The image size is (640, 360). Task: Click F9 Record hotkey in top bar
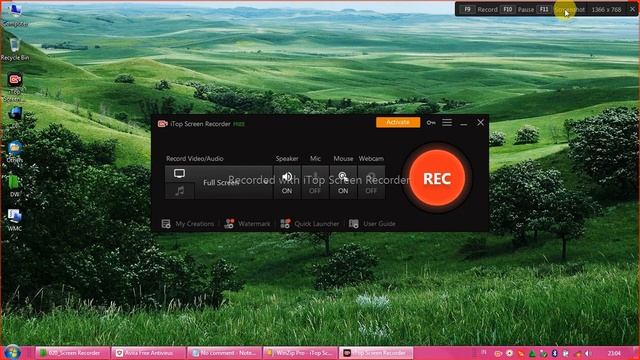pos(480,9)
